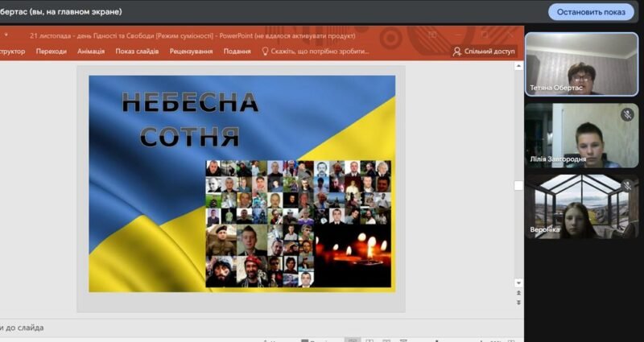Click Вероніка's muted microphone icon
The width and height of the screenshot is (644, 342).
click(627, 186)
